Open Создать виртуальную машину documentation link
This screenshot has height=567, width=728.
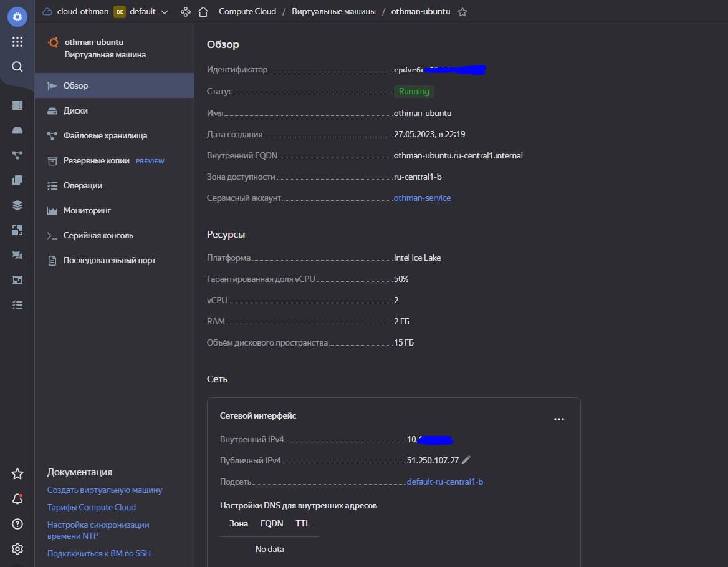pos(105,490)
